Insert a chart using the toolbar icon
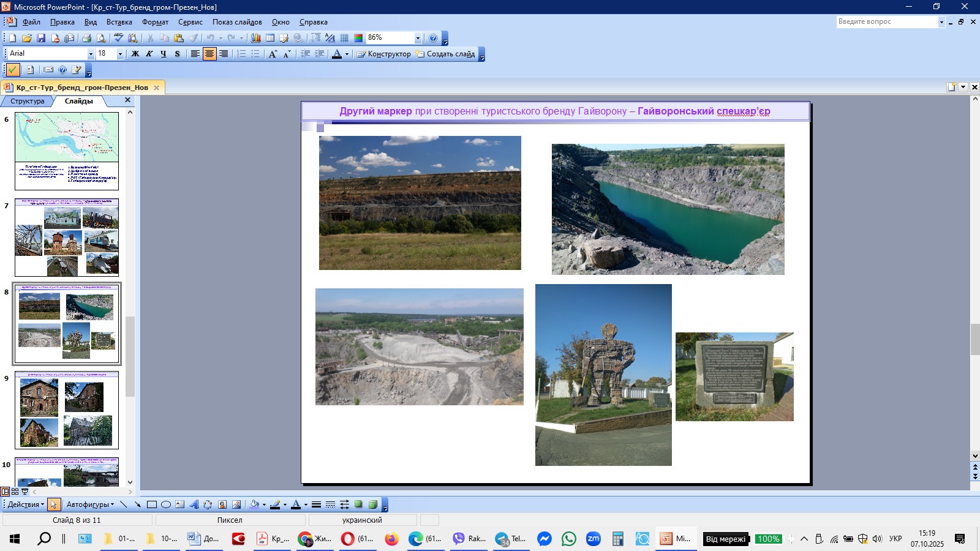The height and width of the screenshot is (551, 980). [x=256, y=38]
